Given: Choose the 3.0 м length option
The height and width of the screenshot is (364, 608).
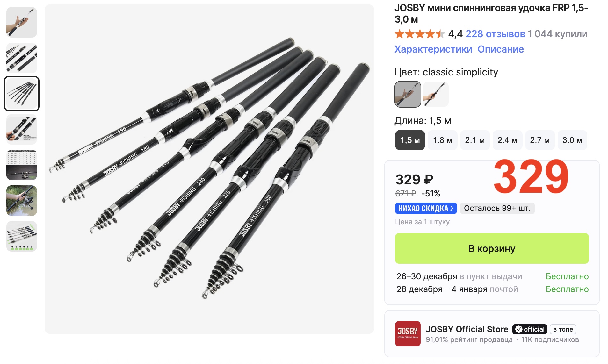Looking at the screenshot, I should 572,140.
